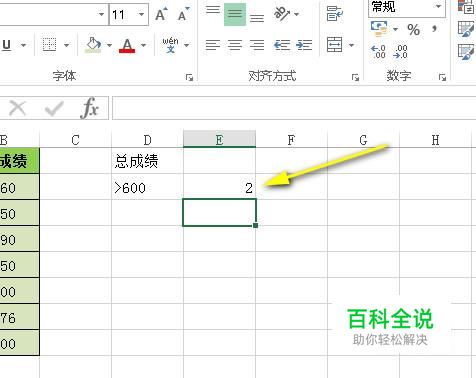
Task: Apply the red font color button
Action: tap(127, 45)
